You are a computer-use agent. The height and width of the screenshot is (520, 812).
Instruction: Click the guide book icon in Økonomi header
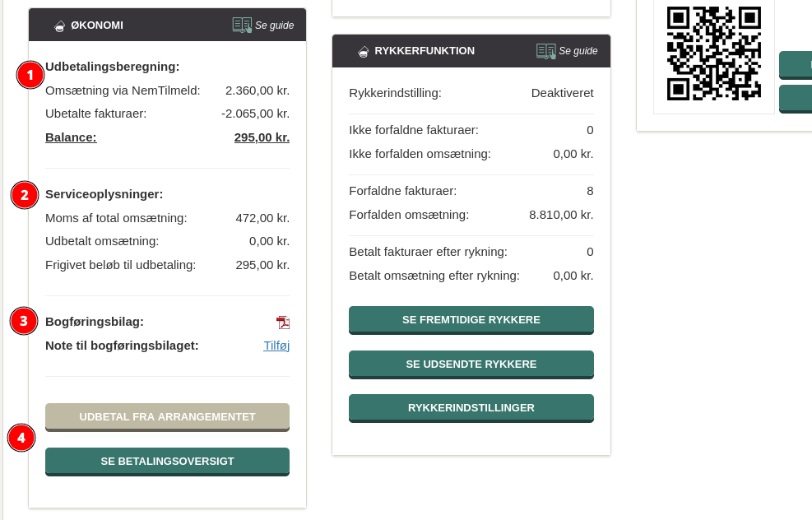click(x=242, y=25)
